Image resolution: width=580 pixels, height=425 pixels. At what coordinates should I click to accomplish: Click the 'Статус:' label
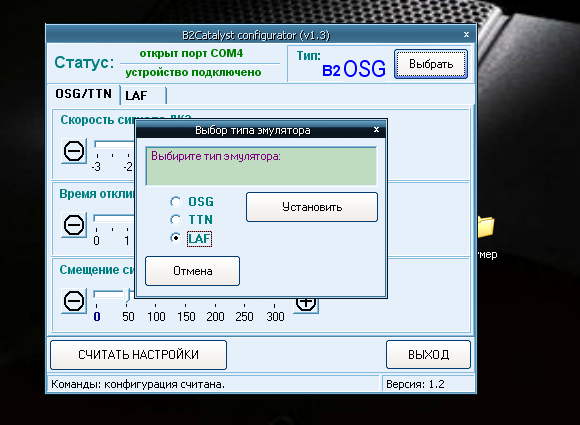point(84,63)
